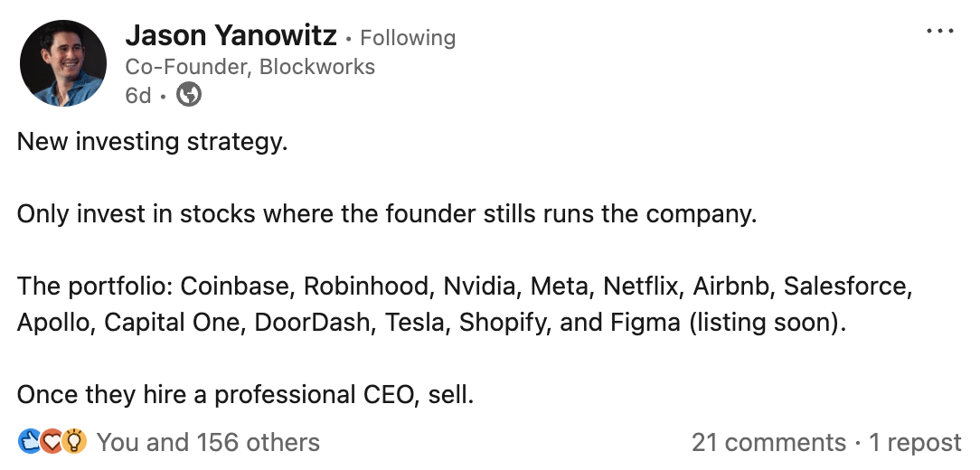Click the red heart love reaction icon
Image resolution: width=980 pixels, height=470 pixels.
click(52, 442)
